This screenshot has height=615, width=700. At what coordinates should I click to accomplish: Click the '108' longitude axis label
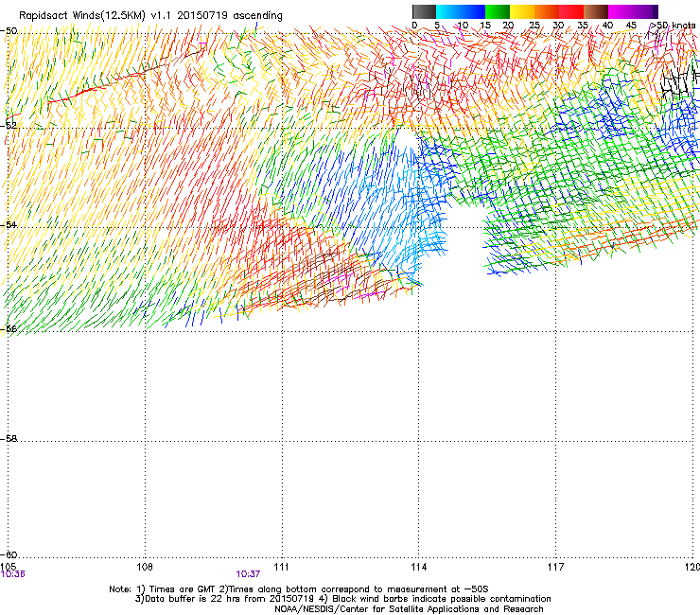pyautogui.click(x=145, y=567)
